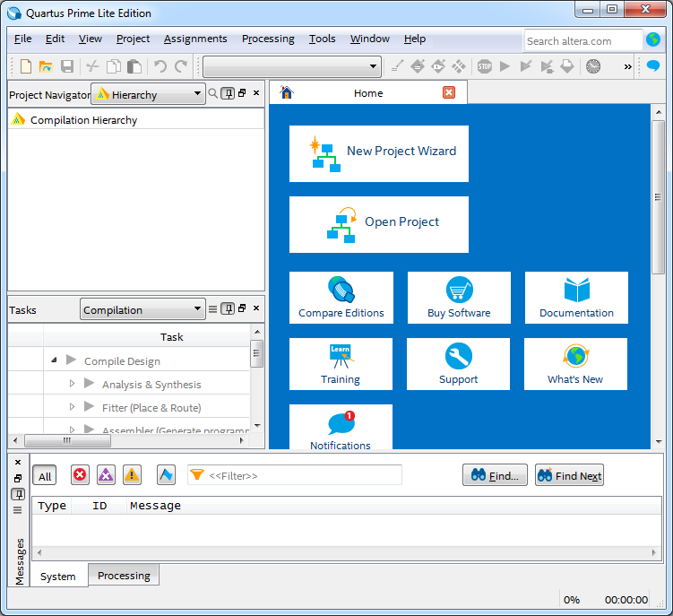
Task: Click the magnifier icon in Project Navigator
Action: 212,92
